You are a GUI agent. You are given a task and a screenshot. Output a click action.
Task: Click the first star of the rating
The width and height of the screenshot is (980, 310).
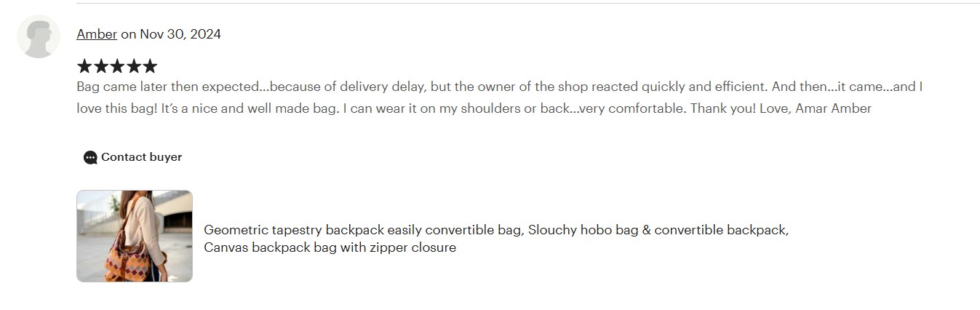pos(84,66)
